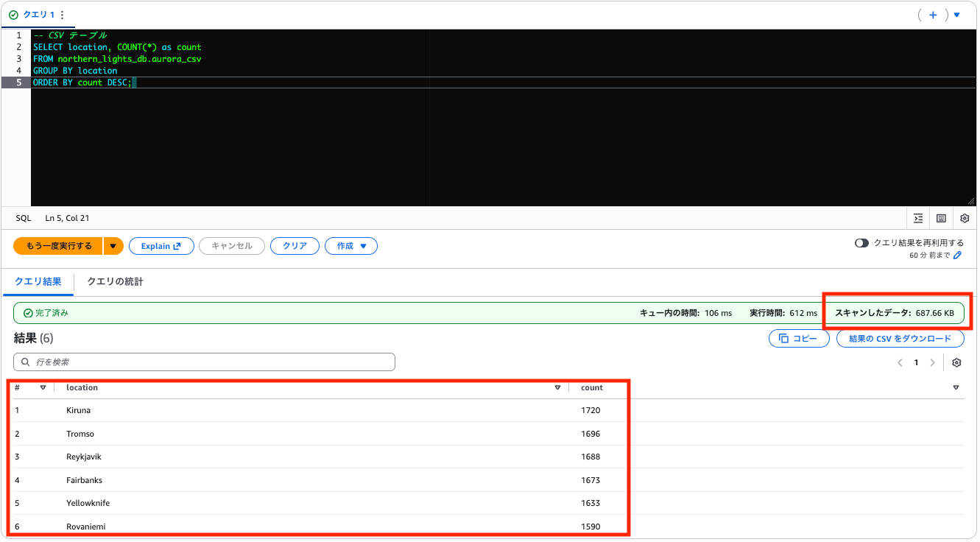This screenshot has height=542, width=980.
Task: Click the スキャンしたデータ 687.66 KB value
Action: point(895,313)
